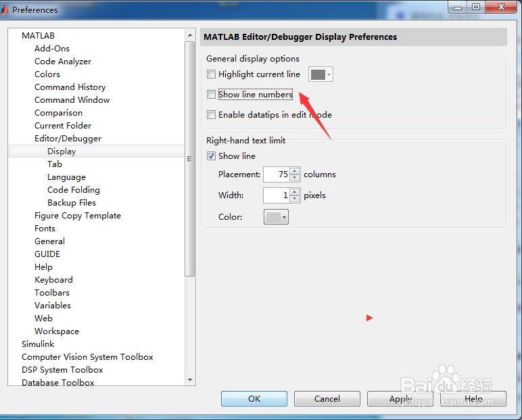Open Add-Ons preferences
Image resolution: width=522 pixels, height=420 pixels.
tap(52, 49)
